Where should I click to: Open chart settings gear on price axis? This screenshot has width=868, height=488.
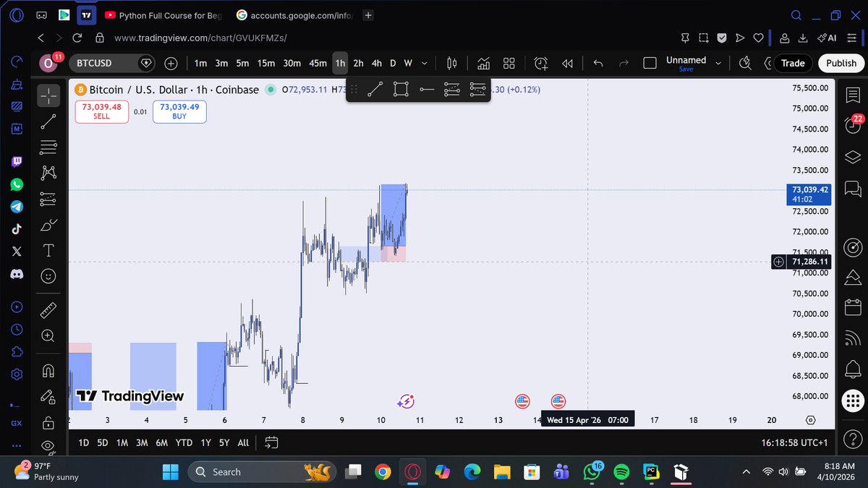pyautogui.click(x=810, y=420)
